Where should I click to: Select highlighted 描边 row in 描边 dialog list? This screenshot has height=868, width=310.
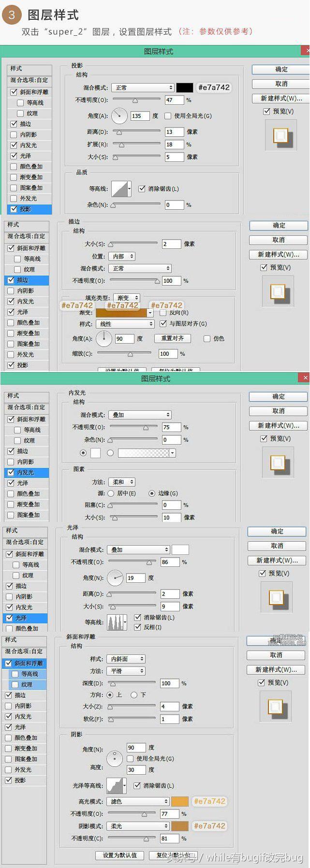point(27,280)
